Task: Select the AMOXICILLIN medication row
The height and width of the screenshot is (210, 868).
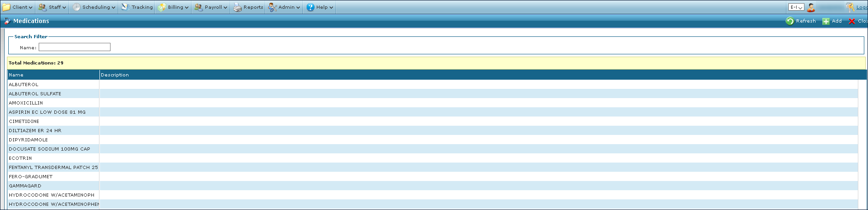Action: pyautogui.click(x=26, y=103)
